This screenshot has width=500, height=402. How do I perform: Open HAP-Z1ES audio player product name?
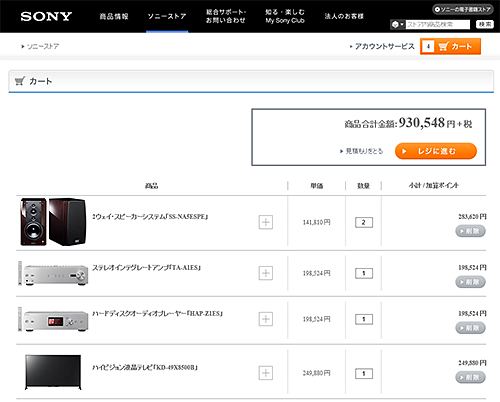157,314
